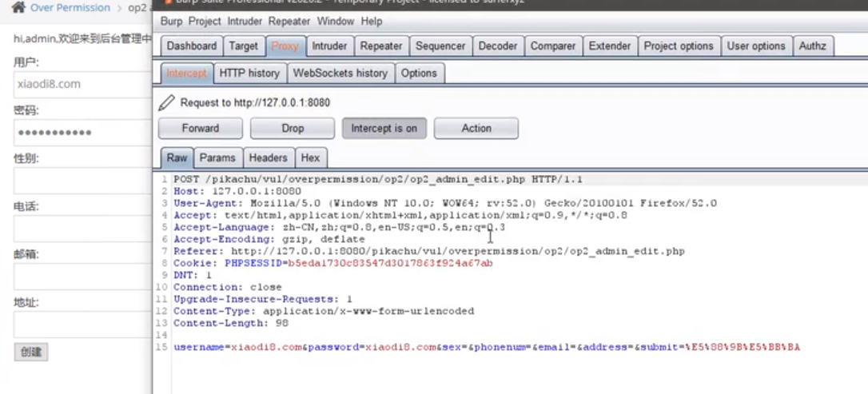Click the PHPSESSID cookie value
Screen dimensions: 868x394
[x=391, y=264]
